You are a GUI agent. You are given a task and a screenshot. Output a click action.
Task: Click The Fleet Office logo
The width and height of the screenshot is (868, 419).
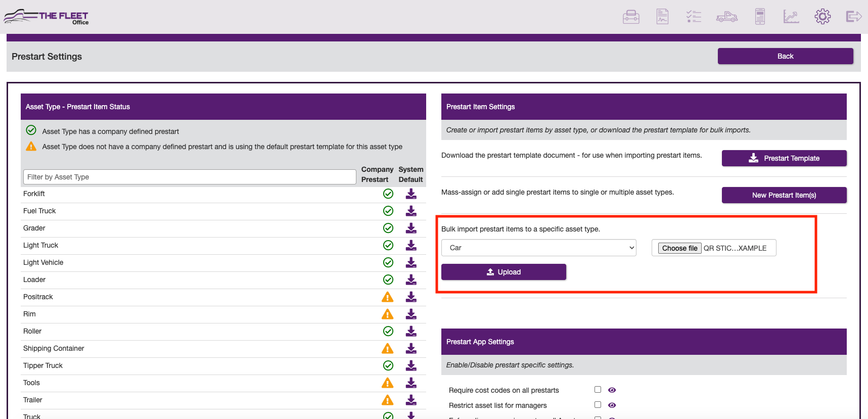(x=46, y=17)
